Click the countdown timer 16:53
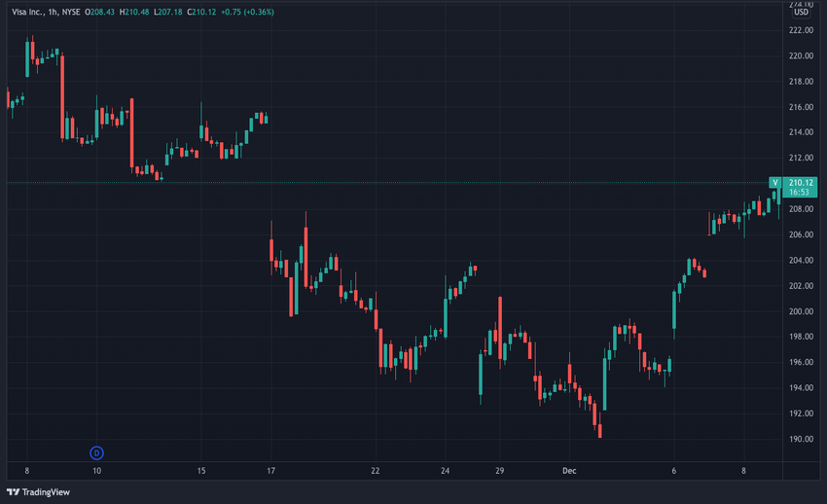827x504 pixels. point(799,192)
